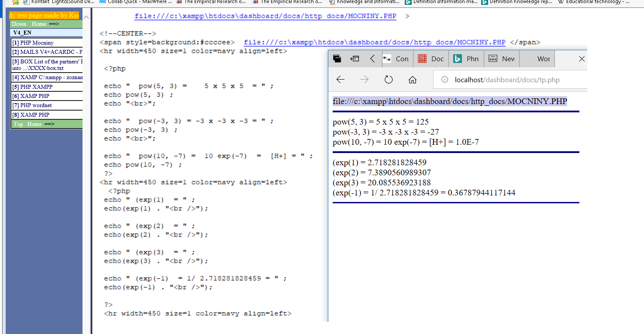Refresh the localhost page
Image resolution: width=644 pixels, height=334 pixels.
point(388,80)
